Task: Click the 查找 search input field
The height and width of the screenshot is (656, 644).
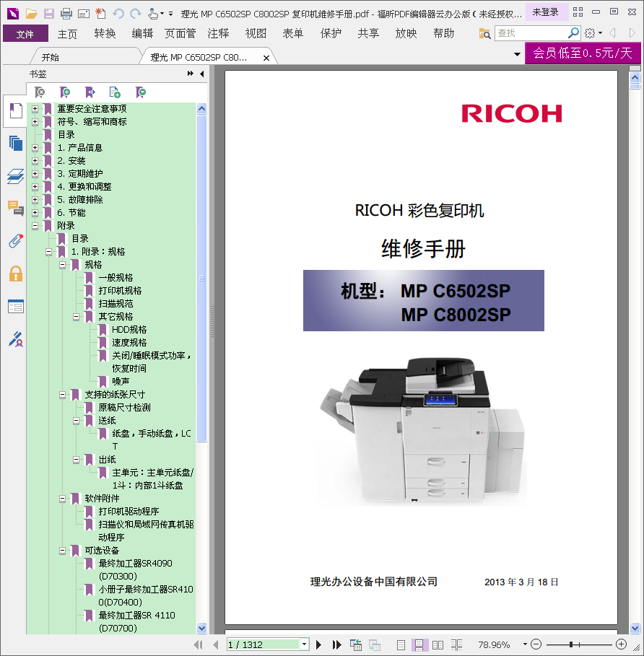Action: 531,32
